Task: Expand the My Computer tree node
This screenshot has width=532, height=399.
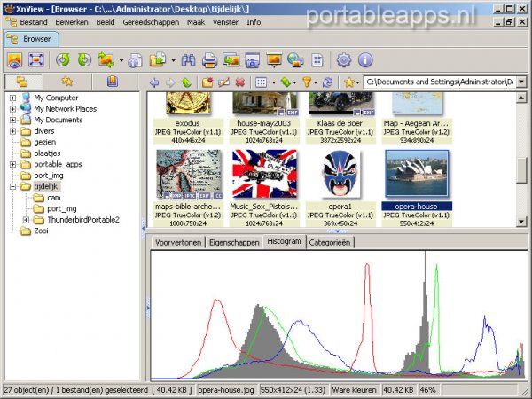Action: (x=13, y=98)
